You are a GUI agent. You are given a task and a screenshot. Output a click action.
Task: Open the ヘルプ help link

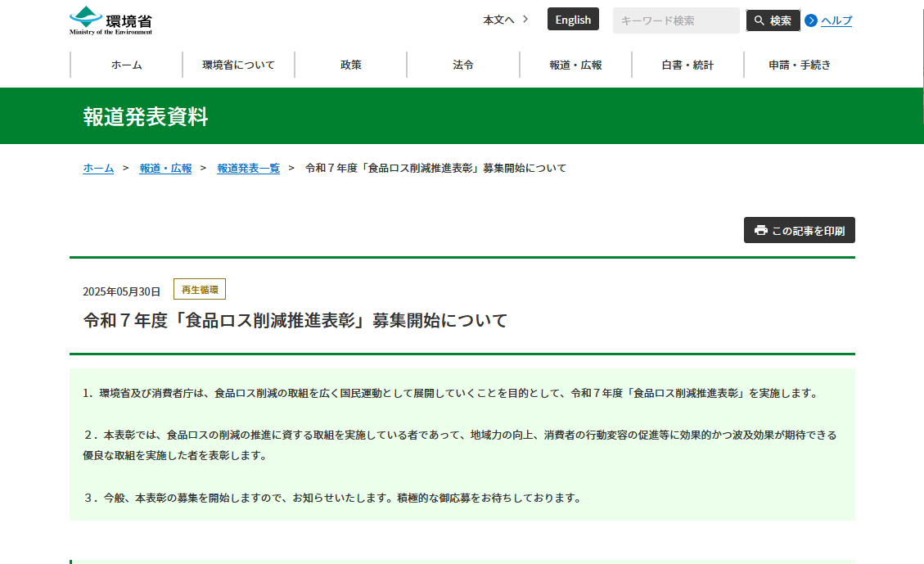[836, 20]
